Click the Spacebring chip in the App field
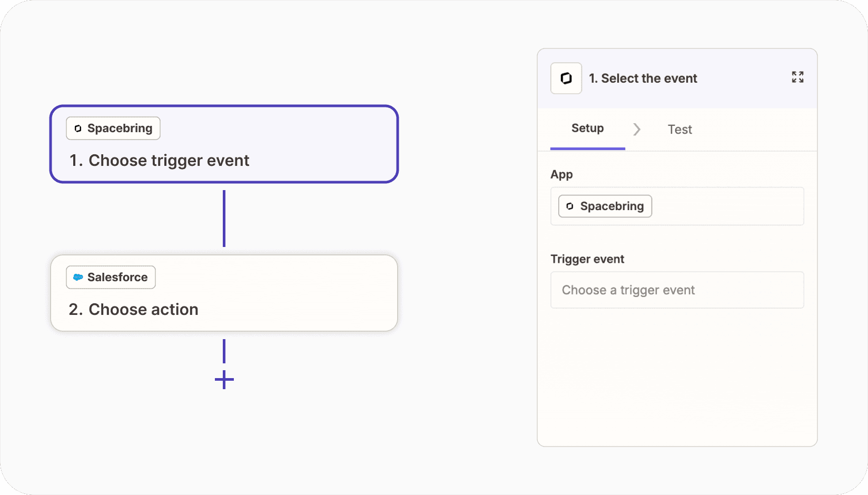Screen dimensions: 868x495 (x=611, y=206)
